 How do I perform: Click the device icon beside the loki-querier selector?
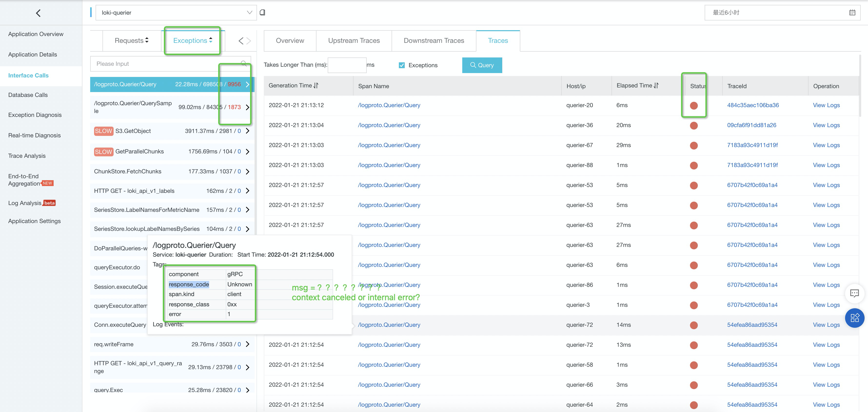263,12
